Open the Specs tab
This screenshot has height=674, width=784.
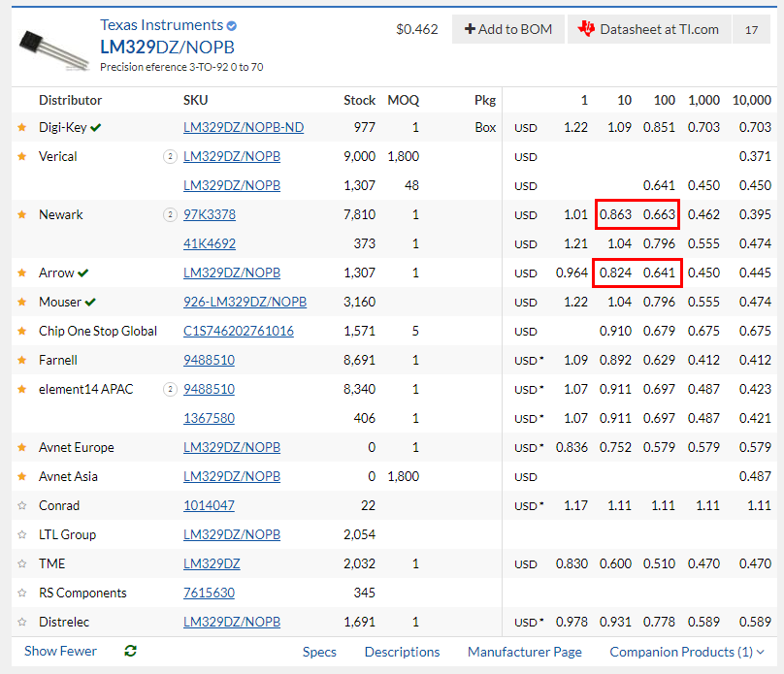(319, 652)
